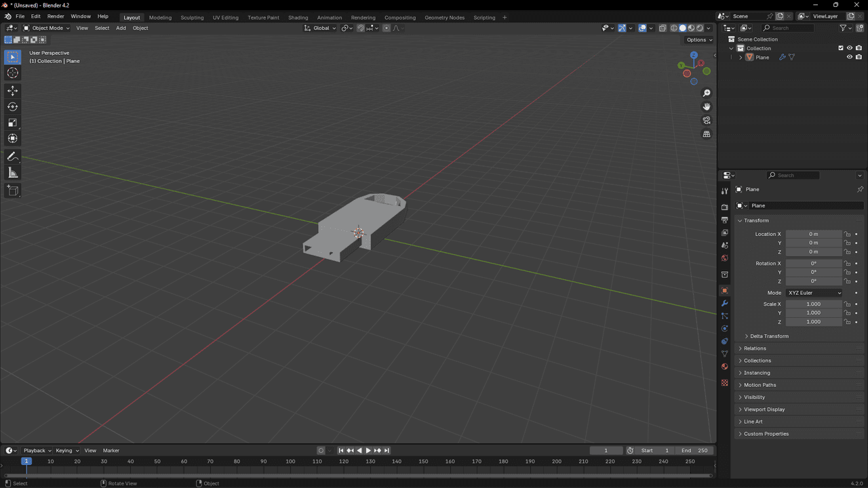The image size is (868, 488).
Task: Toggle lock on Location X
Action: 847,234
